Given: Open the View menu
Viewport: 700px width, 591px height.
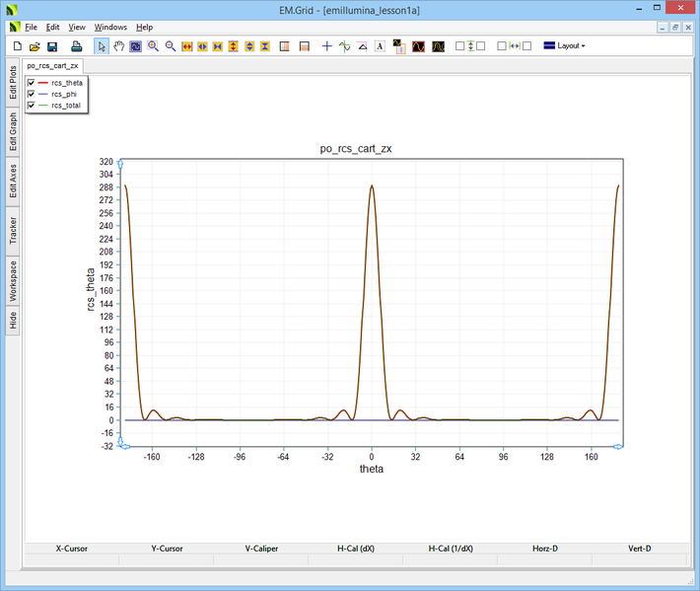Looking at the screenshot, I should coord(77,27).
